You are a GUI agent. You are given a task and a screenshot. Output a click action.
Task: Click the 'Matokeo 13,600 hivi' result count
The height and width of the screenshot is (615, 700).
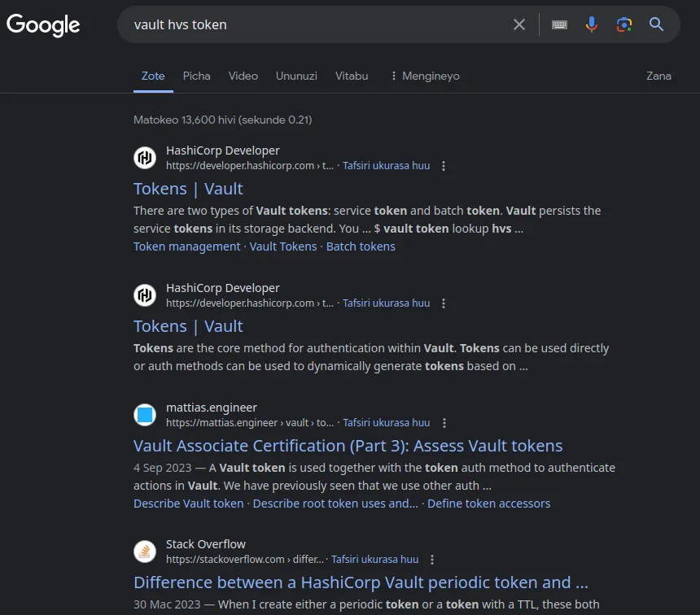point(223,120)
